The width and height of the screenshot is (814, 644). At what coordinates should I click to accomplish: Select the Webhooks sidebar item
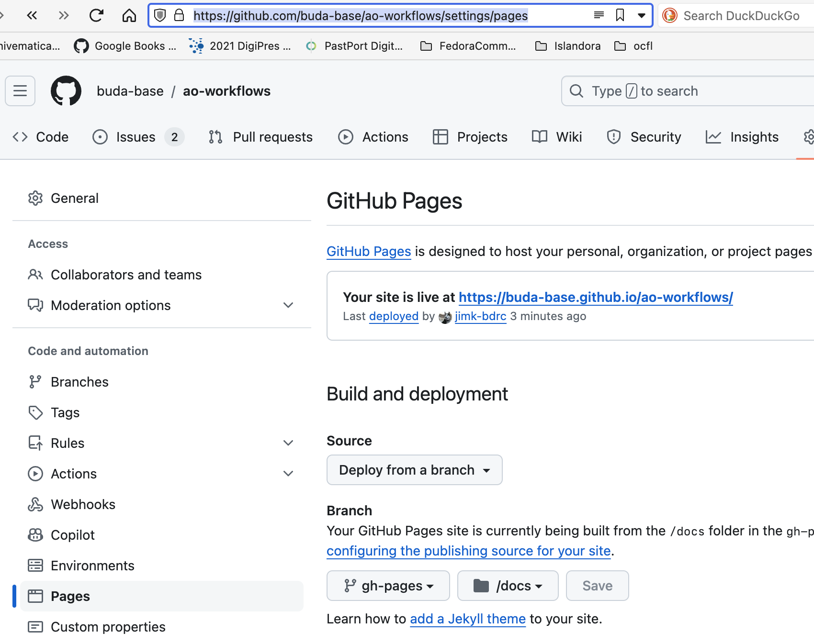click(x=83, y=504)
